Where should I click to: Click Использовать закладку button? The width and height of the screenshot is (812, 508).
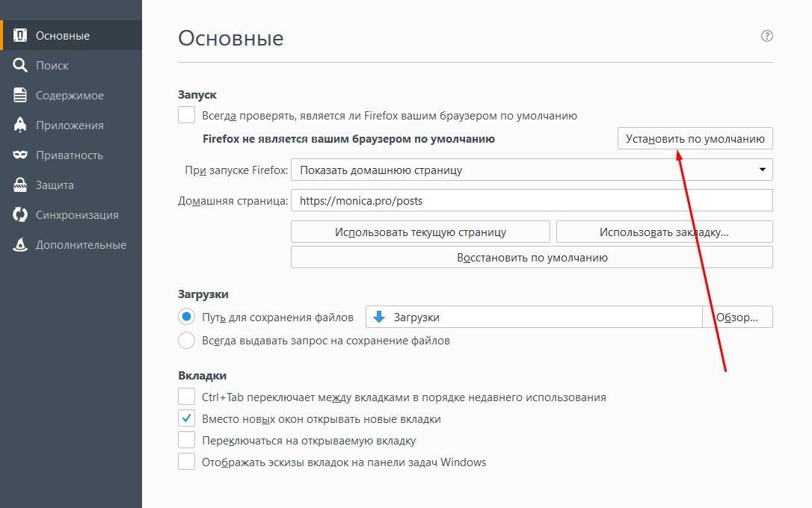click(665, 232)
